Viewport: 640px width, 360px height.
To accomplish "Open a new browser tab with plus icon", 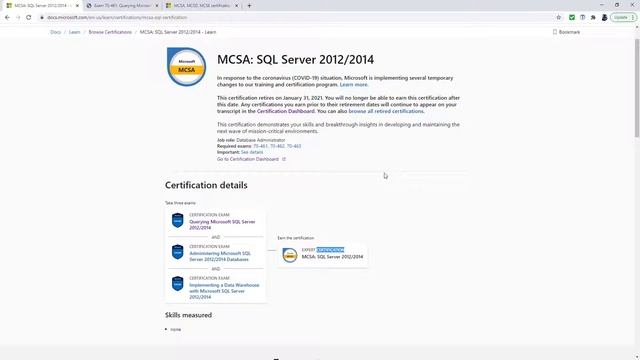I will point(249,6).
